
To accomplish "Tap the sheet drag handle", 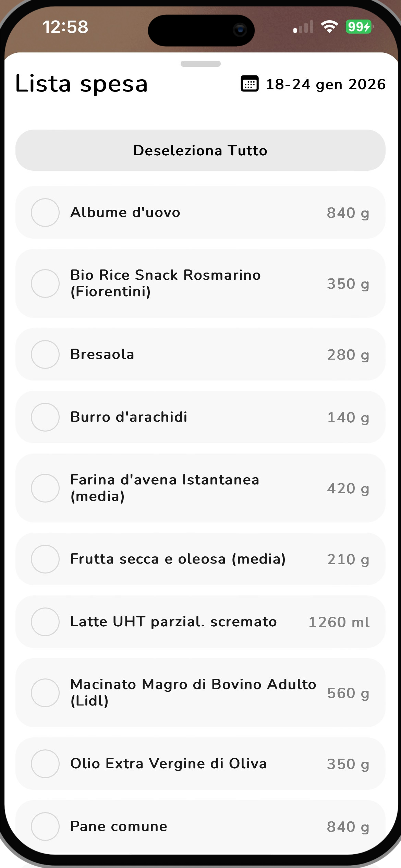I will tap(200, 64).
